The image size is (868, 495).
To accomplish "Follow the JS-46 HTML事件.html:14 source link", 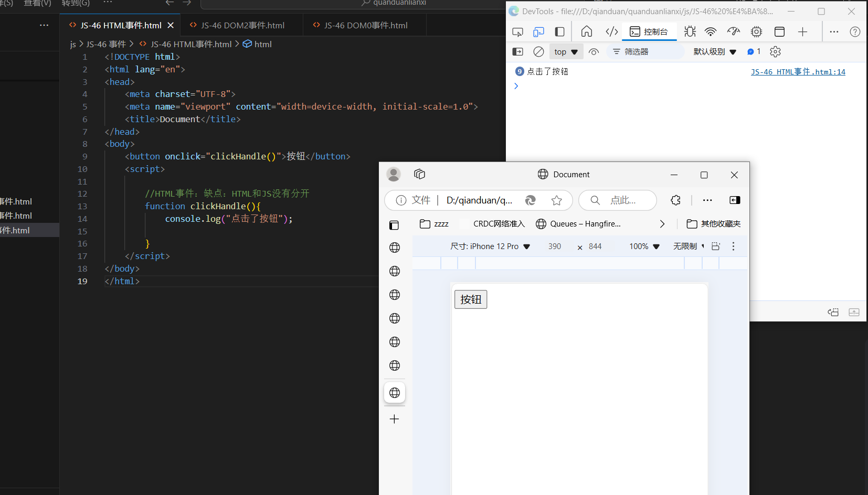I will tap(798, 72).
